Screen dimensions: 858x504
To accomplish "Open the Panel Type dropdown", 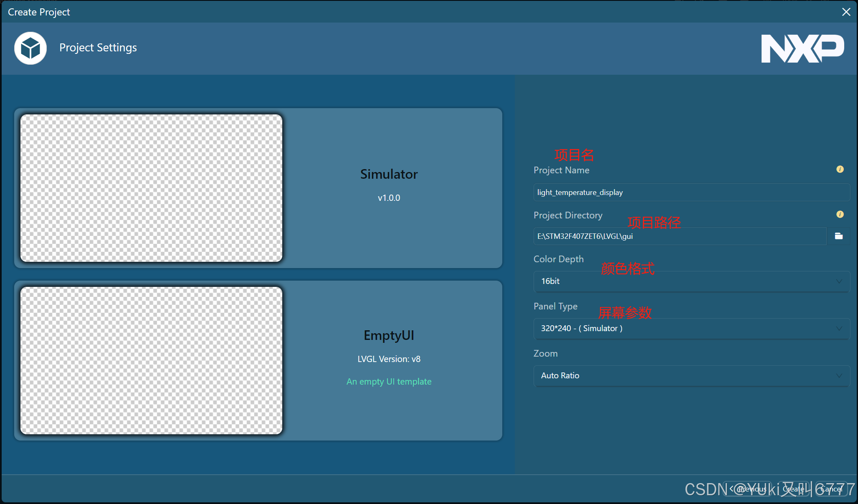I will pyautogui.click(x=691, y=329).
